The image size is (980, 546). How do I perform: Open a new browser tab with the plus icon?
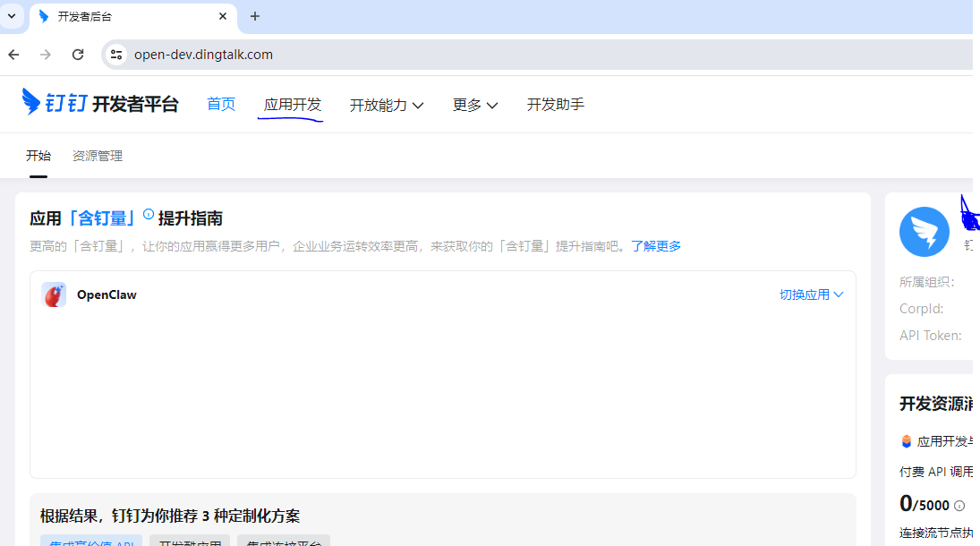tap(254, 15)
